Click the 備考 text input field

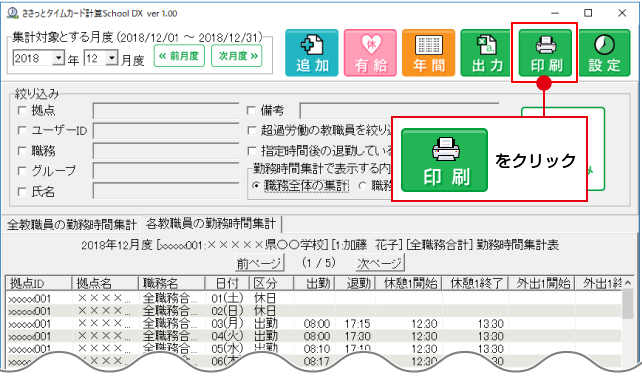tap(399, 111)
